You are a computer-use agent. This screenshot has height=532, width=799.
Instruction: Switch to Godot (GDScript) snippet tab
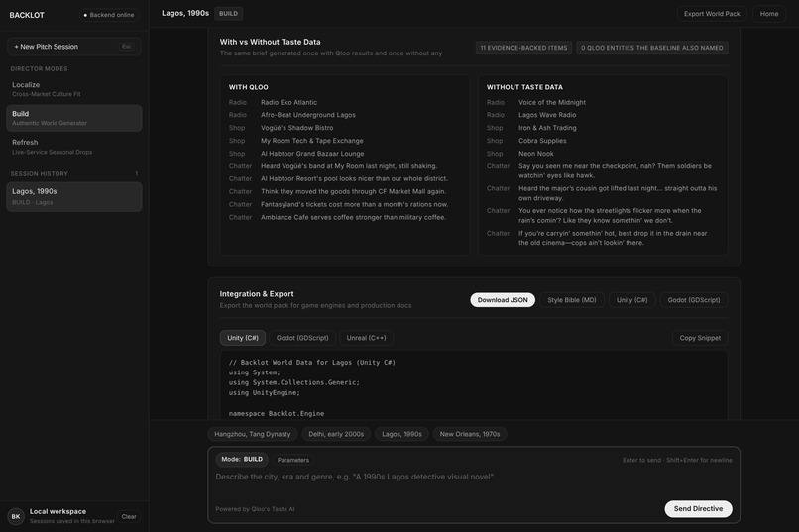(302, 338)
